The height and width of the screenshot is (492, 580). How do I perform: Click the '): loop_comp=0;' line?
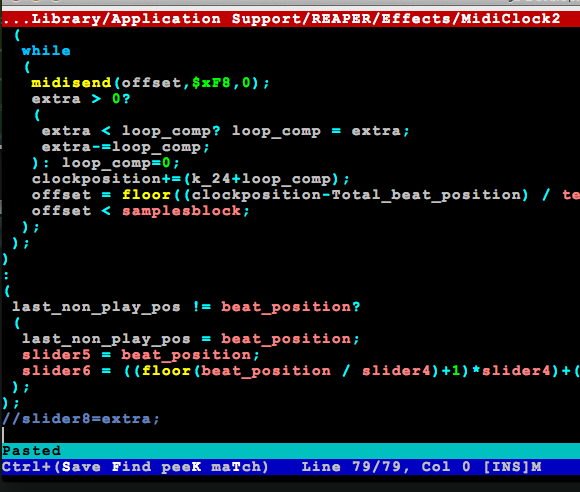point(105,163)
